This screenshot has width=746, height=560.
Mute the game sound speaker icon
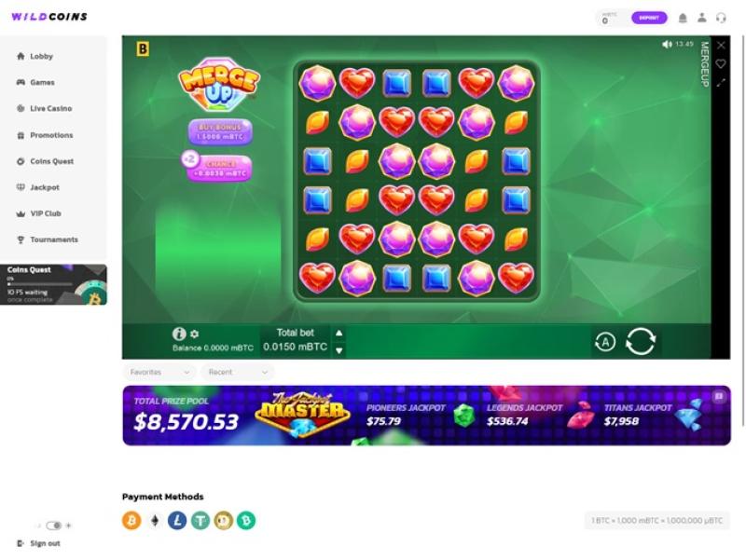click(667, 44)
